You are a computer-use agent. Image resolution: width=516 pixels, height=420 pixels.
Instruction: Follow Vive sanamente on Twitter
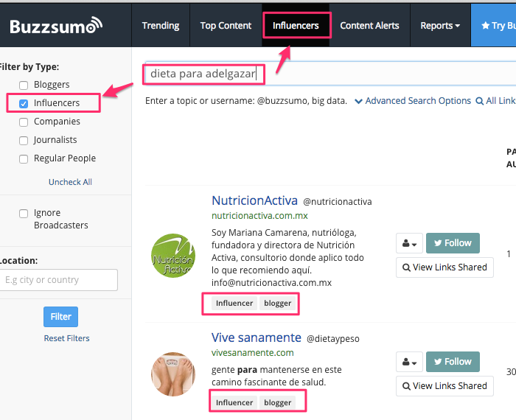(452, 362)
